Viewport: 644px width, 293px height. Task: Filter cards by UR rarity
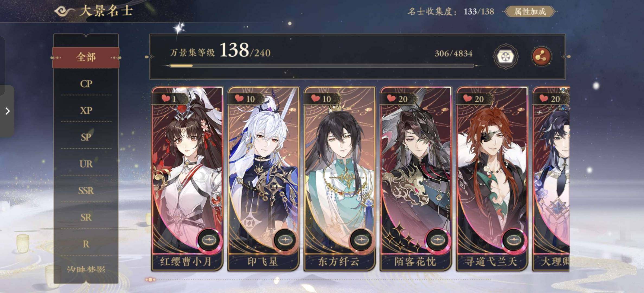pyautogui.click(x=86, y=164)
